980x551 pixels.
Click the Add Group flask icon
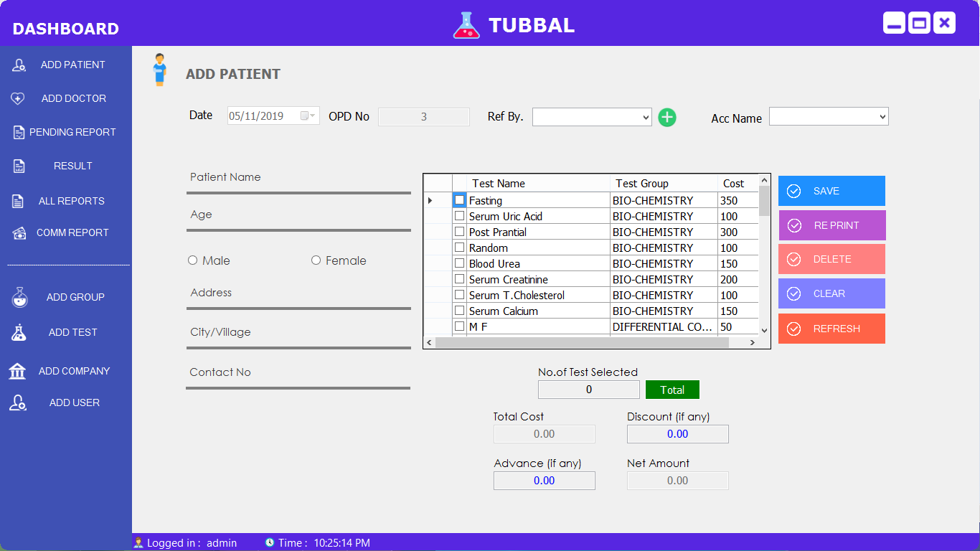(19, 297)
